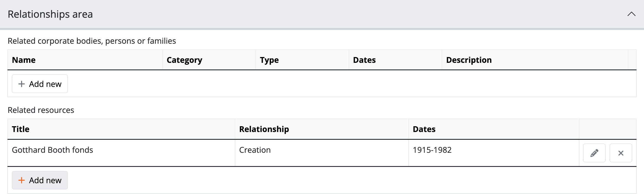Edit the Gotthard Booth fonds relationship

click(594, 153)
